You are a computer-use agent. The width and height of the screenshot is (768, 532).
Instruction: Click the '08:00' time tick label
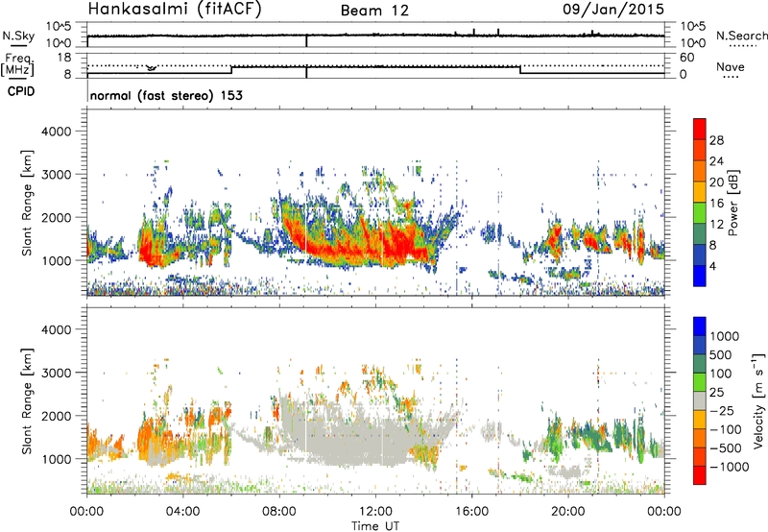(x=279, y=512)
